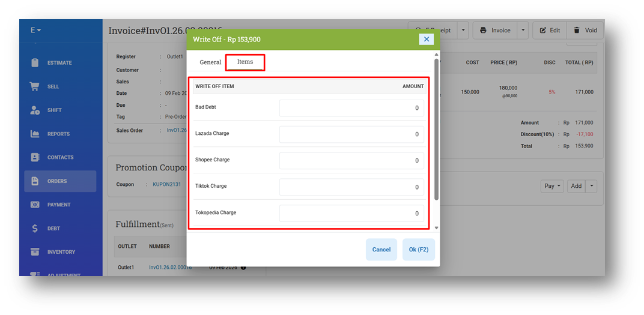Image resolution: width=644 pixels, height=315 pixels.
Task: Open the KUPON2131 coupon link
Action: click(x=167, y=184)
